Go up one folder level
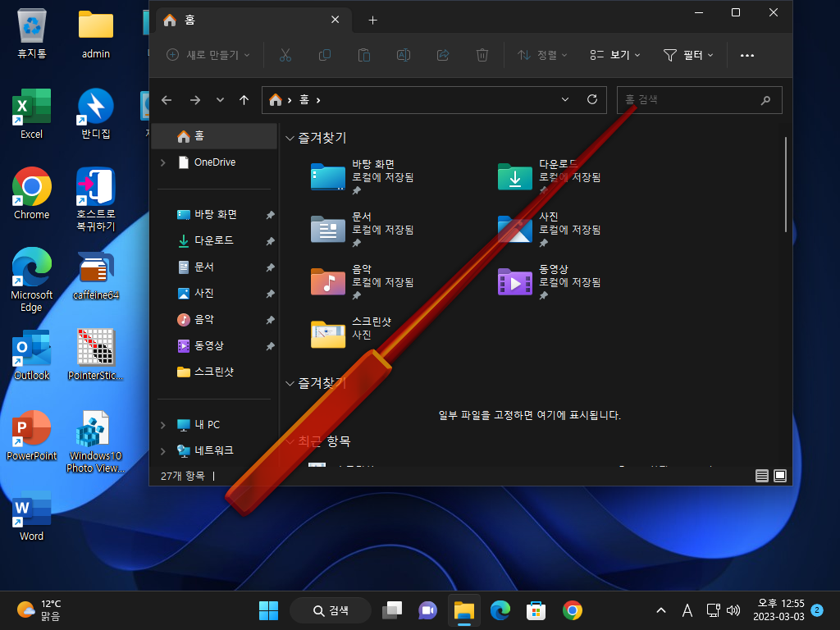This screenshot has height=630, width=840. click(x=244, y=100)
